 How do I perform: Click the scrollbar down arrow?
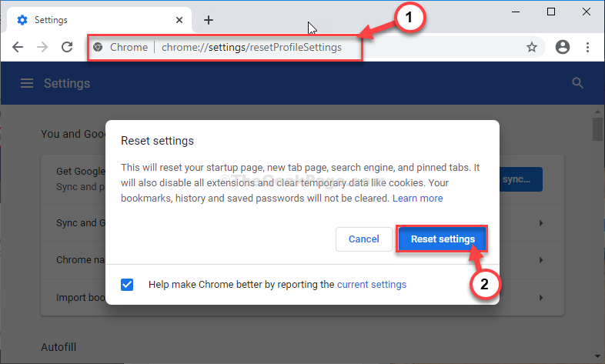click(597, 356)
